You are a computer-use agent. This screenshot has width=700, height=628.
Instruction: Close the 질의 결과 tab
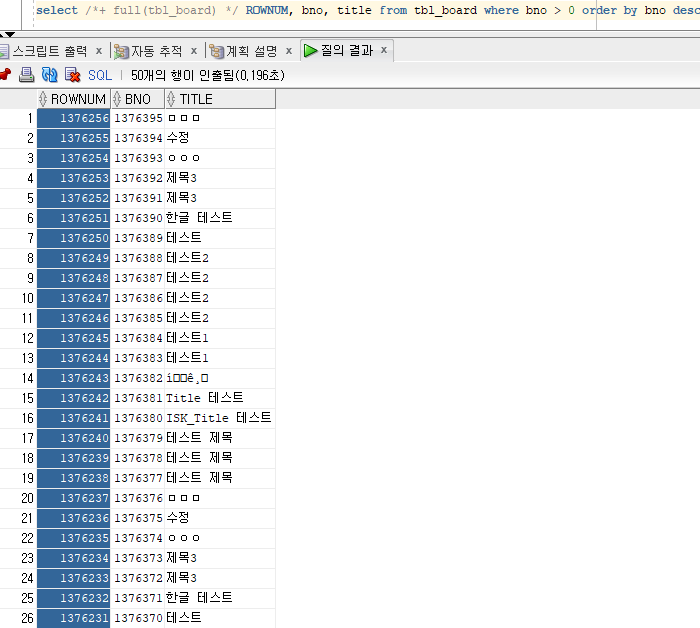coord(384,50)
